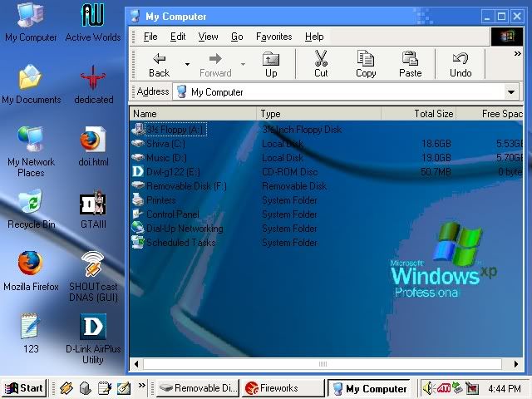This screenshot has width=532, height=399.
Task: Click the first Quick Launch icon
Action: 66,388
